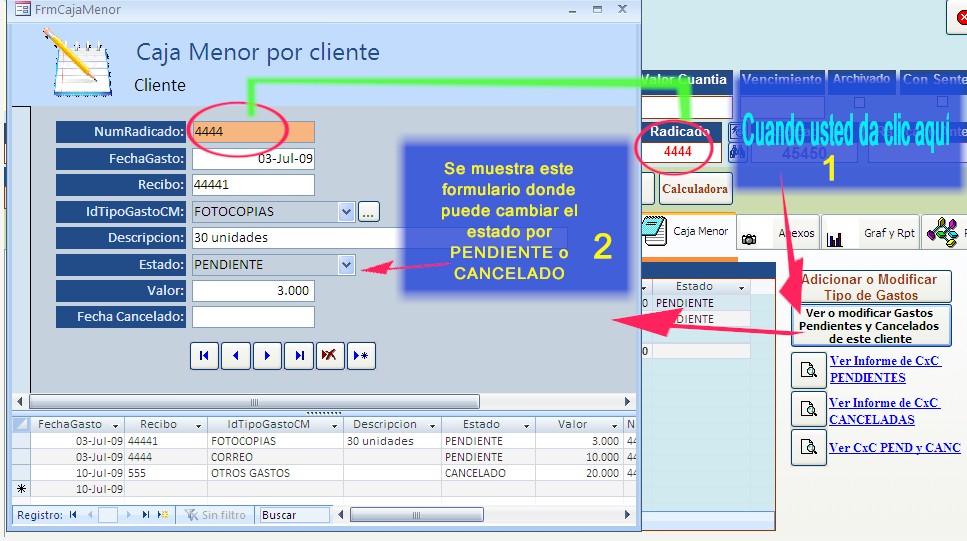This screenshot has width=967, height=541.
Task: Open the Estado dropdown arrow
Action: click(x=347, y=265)
